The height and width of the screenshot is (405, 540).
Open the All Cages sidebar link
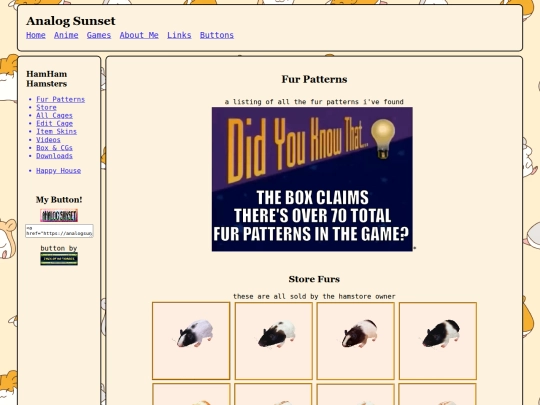54,115
